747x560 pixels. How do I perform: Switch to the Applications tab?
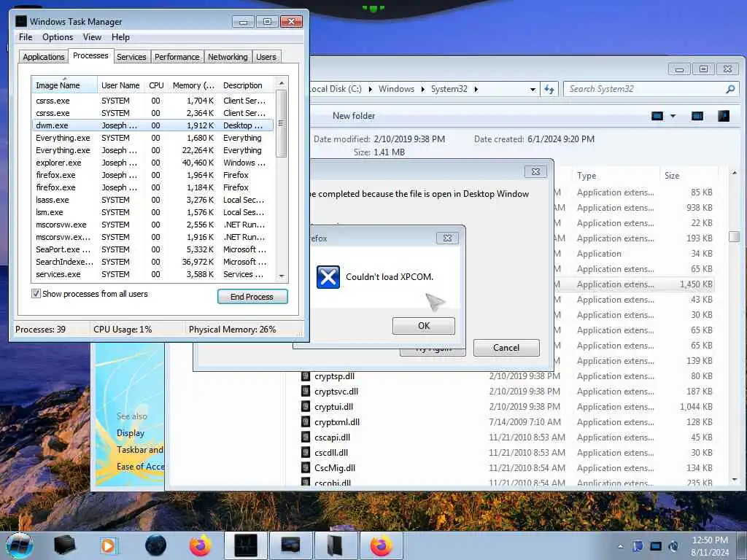pos(43,57)
